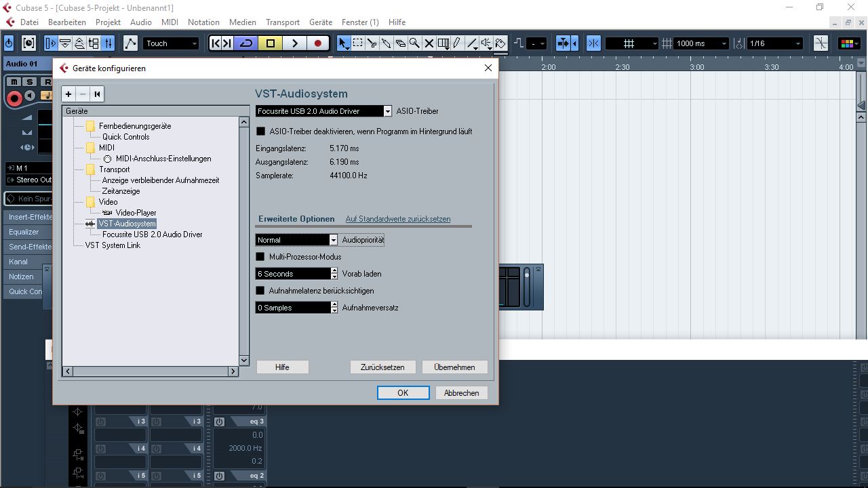
Task: Click Auf Standardwerte zurücksetzen link
Action: tap(398, 219)
